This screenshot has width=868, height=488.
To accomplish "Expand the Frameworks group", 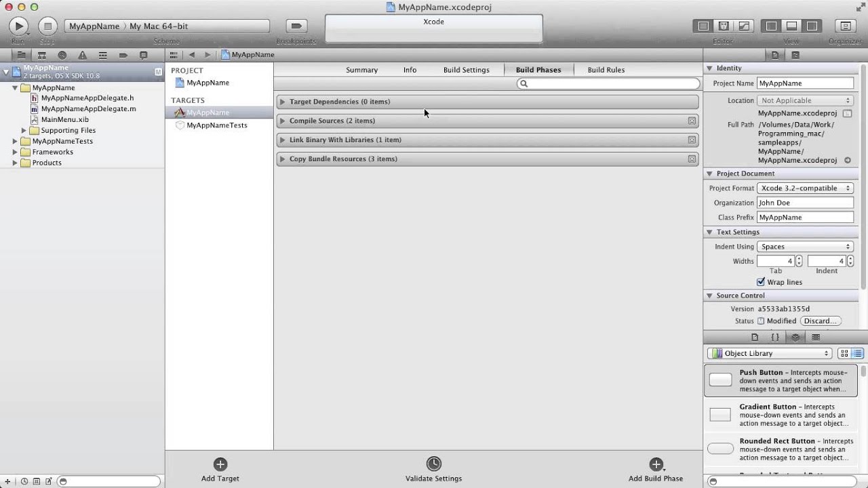I will [x=15, y=152].
